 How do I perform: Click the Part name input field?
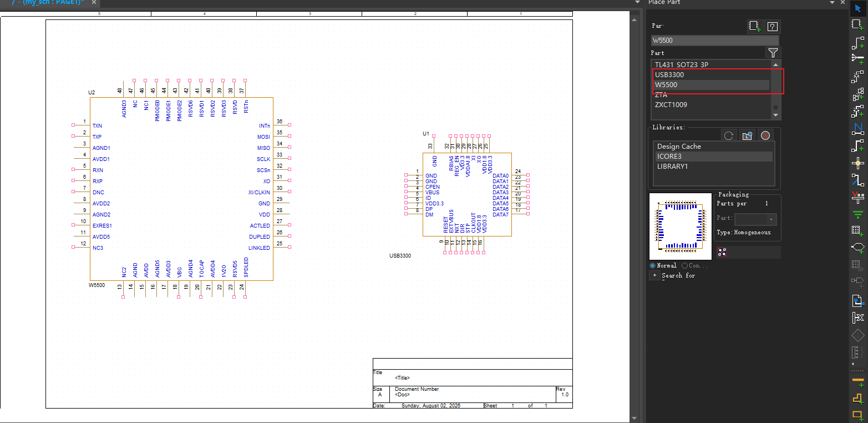(715, 41)
